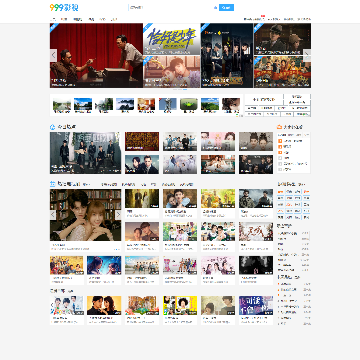Click the orange icon beside right ranking heading
This screenshot has height=360, width=360.
coord(279,127)
